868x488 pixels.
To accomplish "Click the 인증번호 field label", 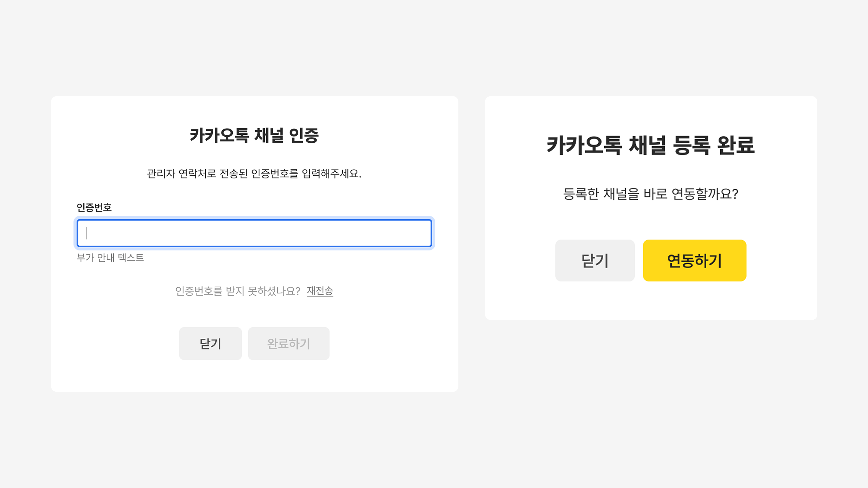I will point(94,207).
